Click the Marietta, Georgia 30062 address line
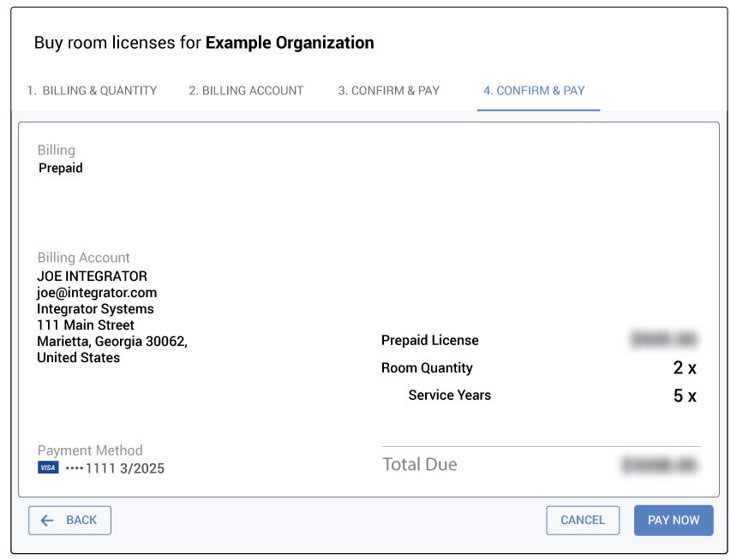 (x=112, y=342)
